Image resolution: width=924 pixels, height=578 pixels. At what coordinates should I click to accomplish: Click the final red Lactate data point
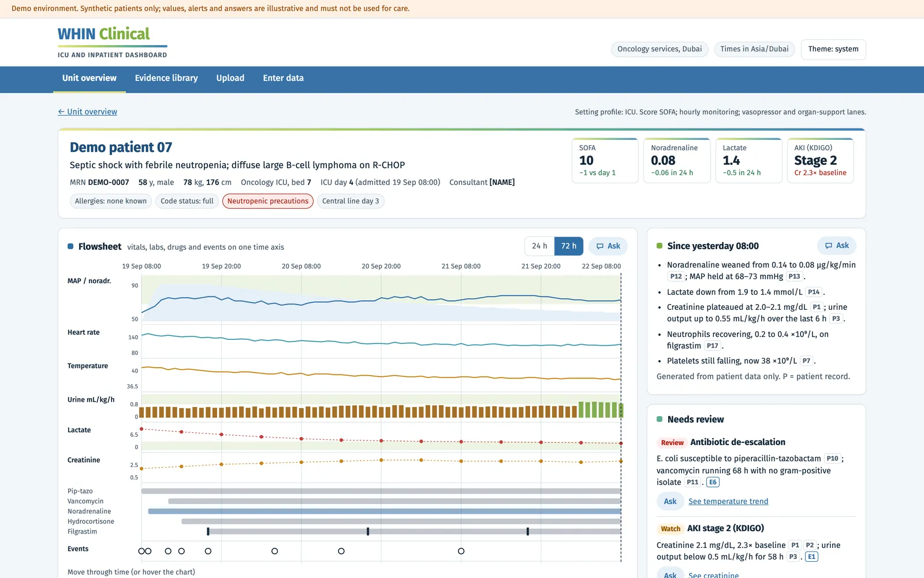pyautogui.click(x=621, y=443)
